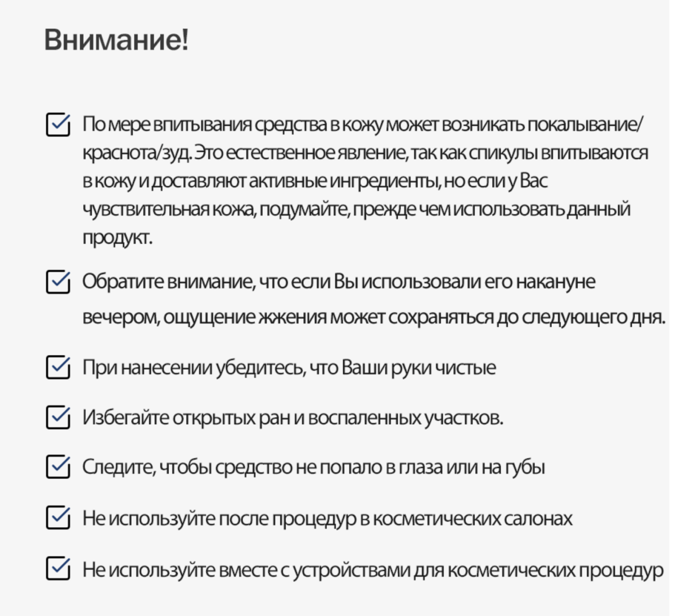
Task: Tick the checkbox for "При нанесении убедитесь"
Action: pyautogui.click(x=57, y=367)
